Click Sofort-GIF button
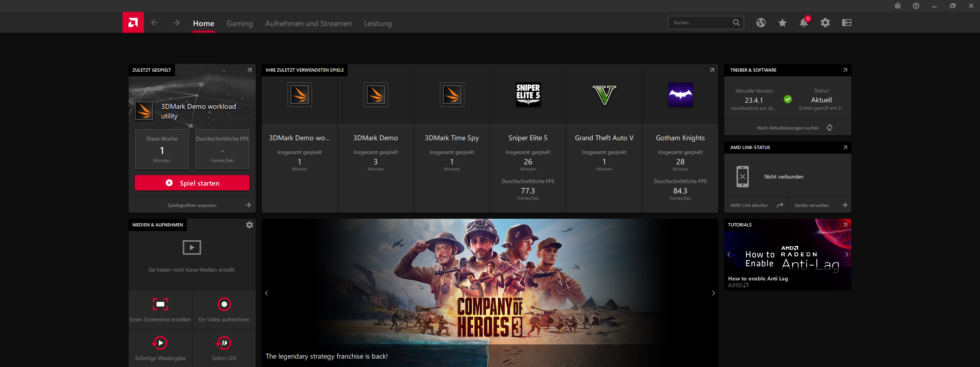 tap(224, 348)
